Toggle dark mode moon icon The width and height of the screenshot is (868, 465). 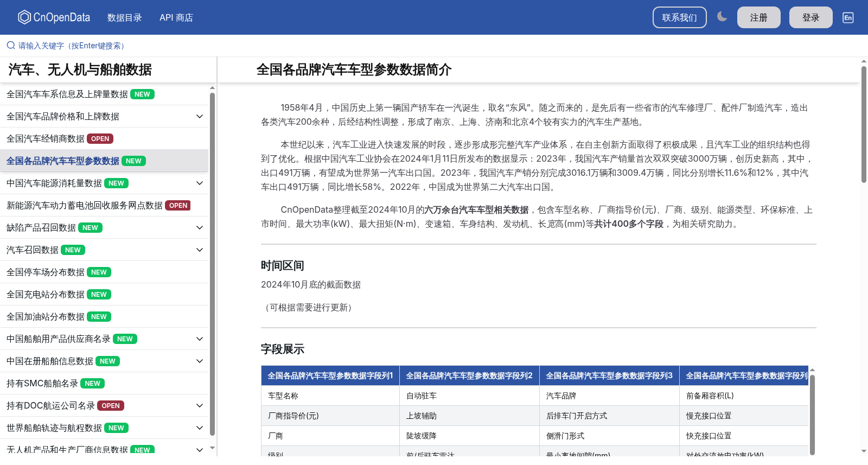pyautogui.click(x=722, y=17)
